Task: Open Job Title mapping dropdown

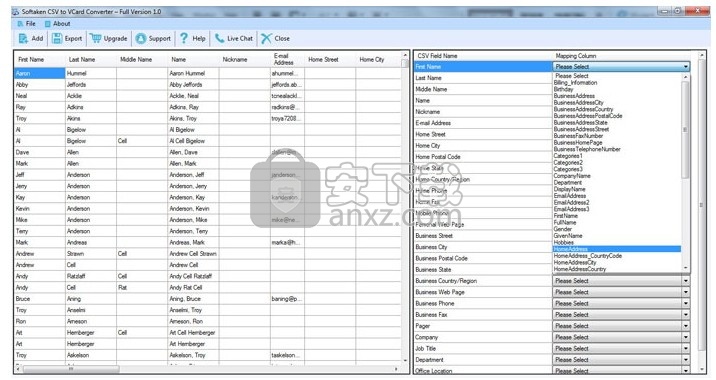Action: [621, 348]
